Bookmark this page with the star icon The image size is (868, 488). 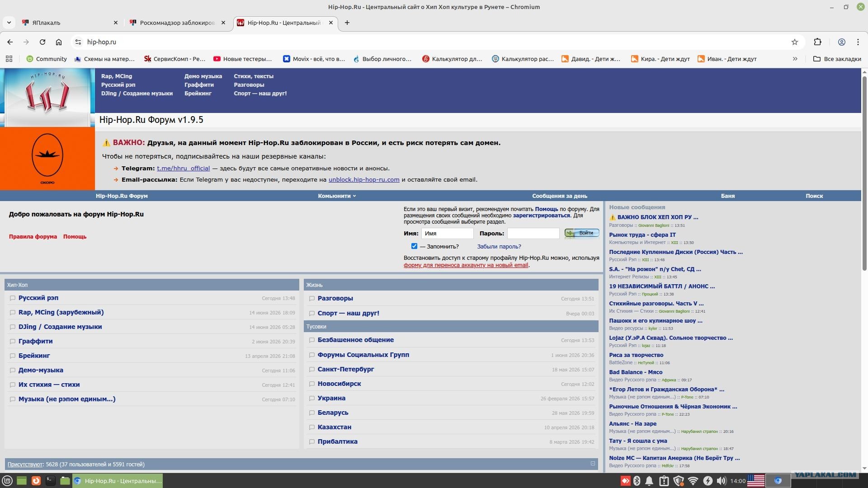click(795, 42)
